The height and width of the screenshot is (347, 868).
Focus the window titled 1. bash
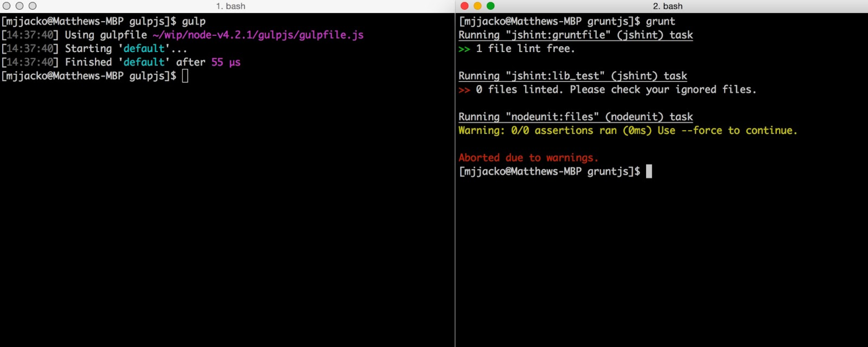(x=231, y=6)
